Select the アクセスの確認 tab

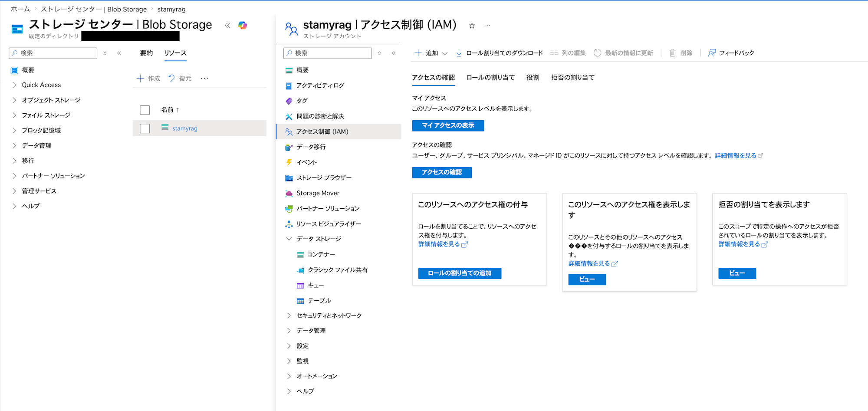[433, 78]
